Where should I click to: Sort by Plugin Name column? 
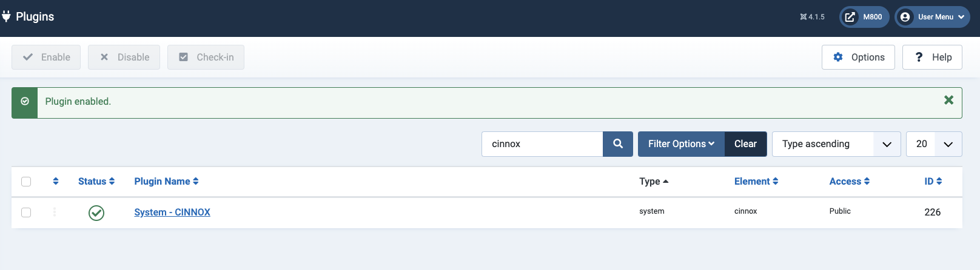click(x=166, y=181)
